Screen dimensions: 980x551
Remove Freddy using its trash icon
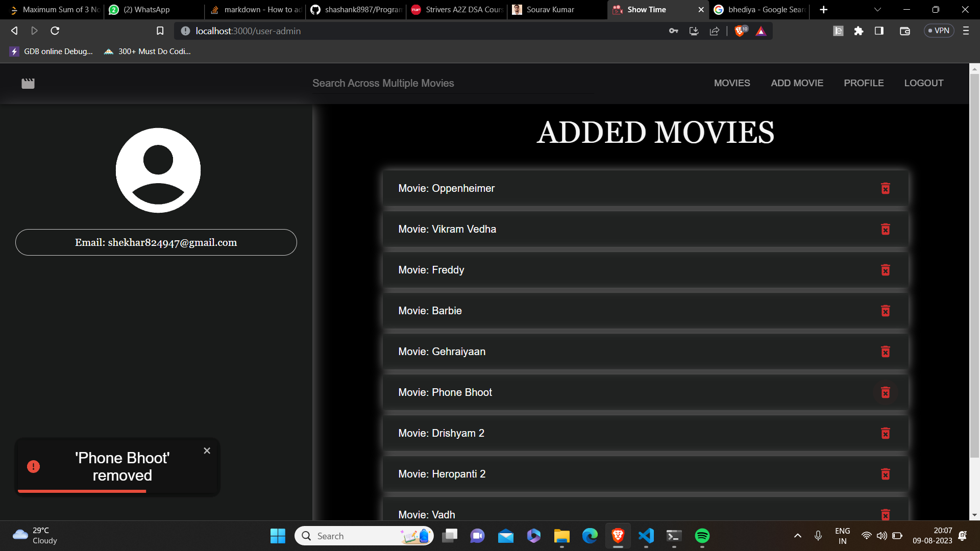tap(885, 270)
